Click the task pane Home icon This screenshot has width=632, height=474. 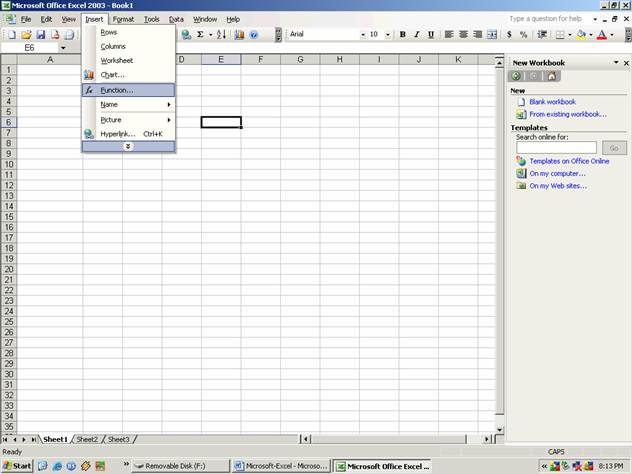[551, 76]
